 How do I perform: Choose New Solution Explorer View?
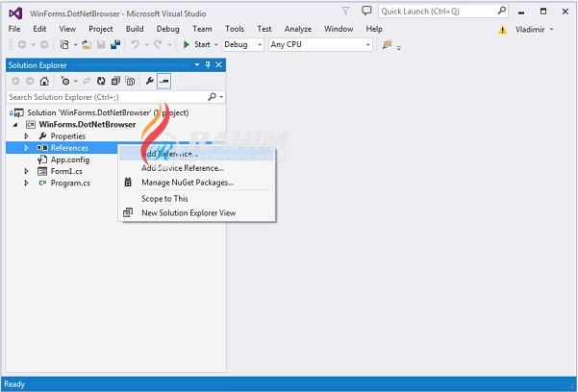197,213
